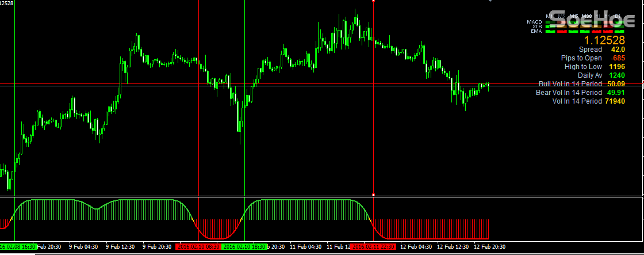
Task: Select the red 2016.02.11 22:30 time marker
Action: pos(373,247)
